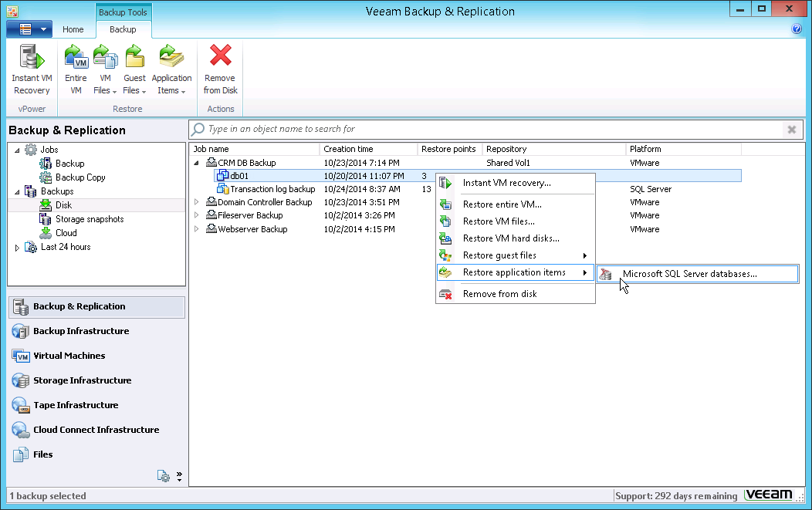
Task: Choose Restore VM hard disks menu item
Action: point(516,238)
